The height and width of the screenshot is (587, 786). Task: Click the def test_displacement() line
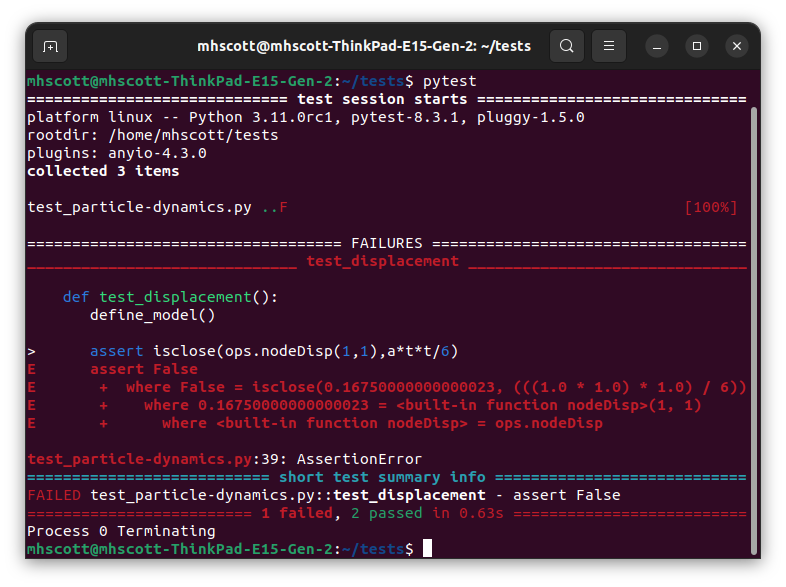pyautogui.click(x=170, y=297)
